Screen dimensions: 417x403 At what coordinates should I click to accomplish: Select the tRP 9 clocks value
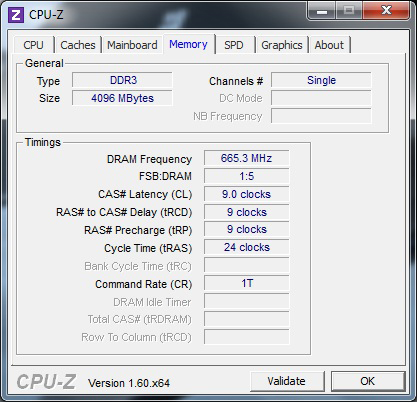point(247,229)
